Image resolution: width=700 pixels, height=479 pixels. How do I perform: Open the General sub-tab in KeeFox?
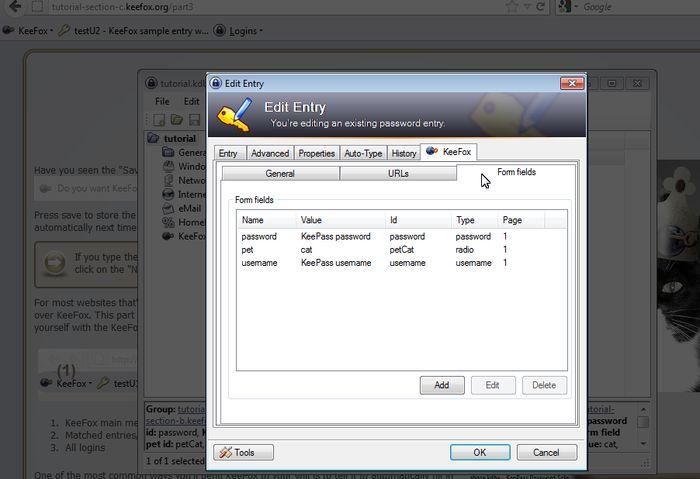coord(280,173)
